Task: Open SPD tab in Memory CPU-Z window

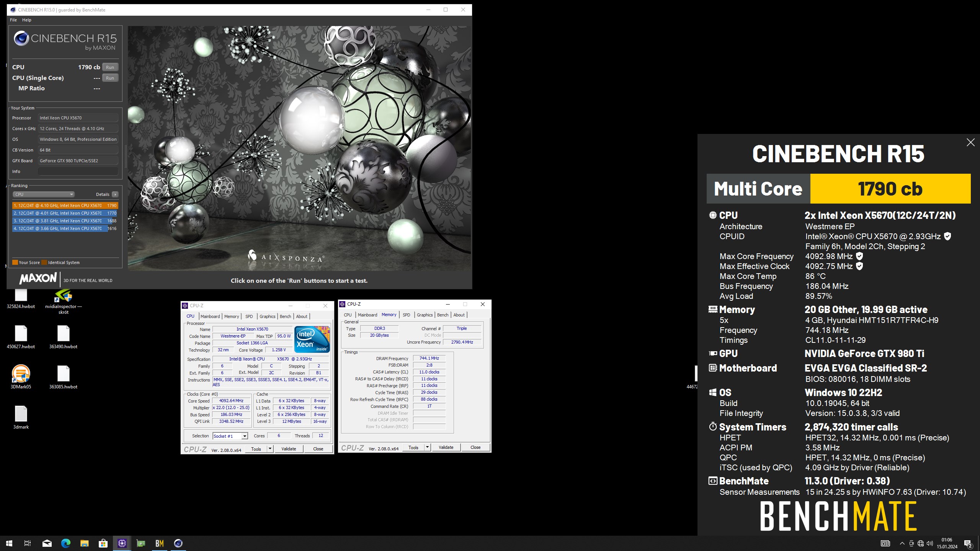Action: tap(407, 315)
